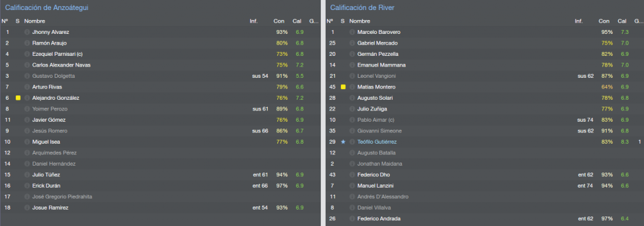Open Ezequiel Parnisari (c) player row

pyautogui.click(x=160, y=54)
